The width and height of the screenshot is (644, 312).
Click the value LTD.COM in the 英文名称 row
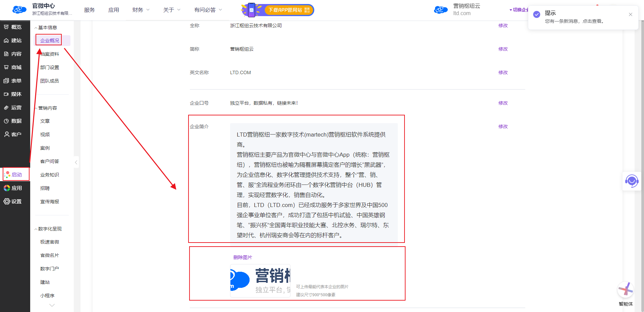240,72
